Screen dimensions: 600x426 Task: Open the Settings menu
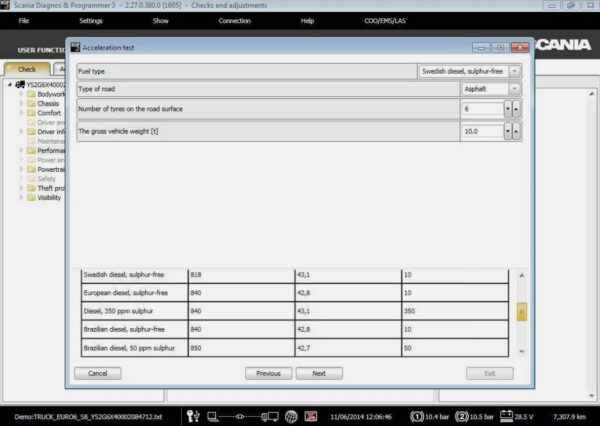[91, 21]
